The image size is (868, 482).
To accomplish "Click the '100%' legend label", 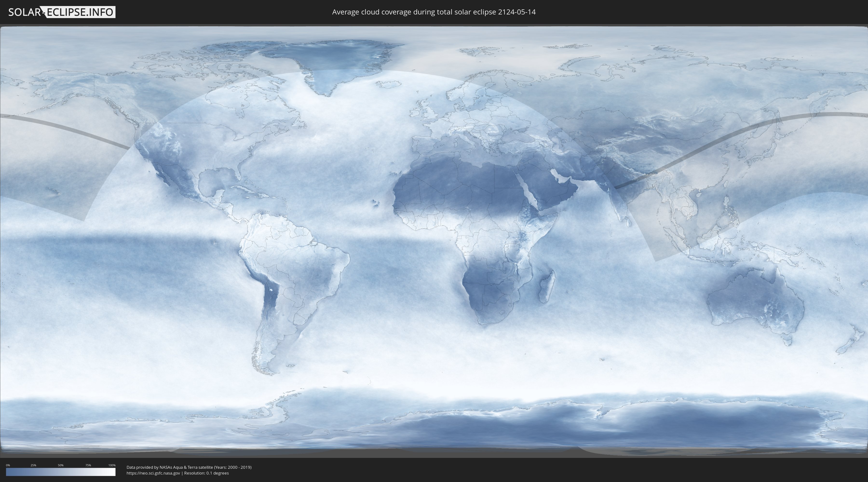I will [112, 465].
